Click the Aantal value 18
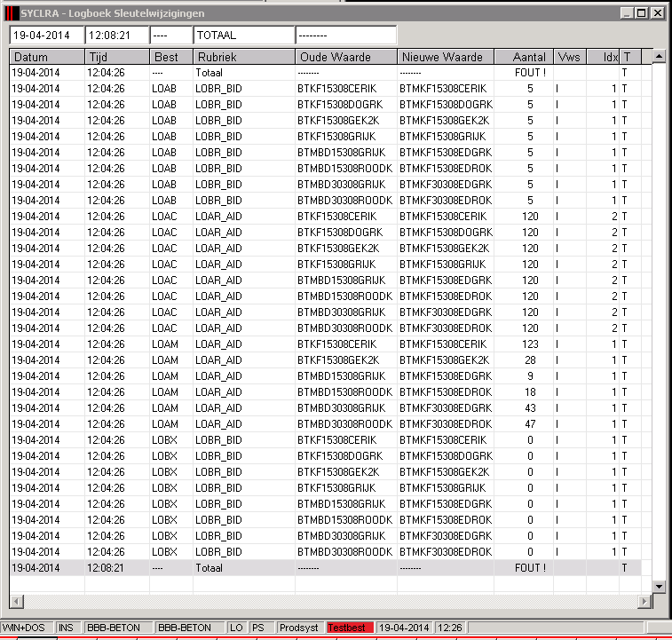The width and height of the screenshot is (672, 640). pyautogui.click(x=530, y=391)
